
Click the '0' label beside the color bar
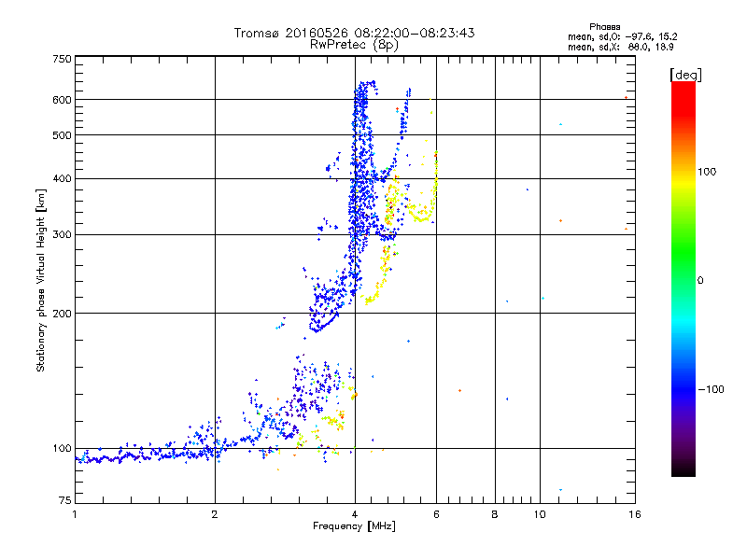(700, 281)
